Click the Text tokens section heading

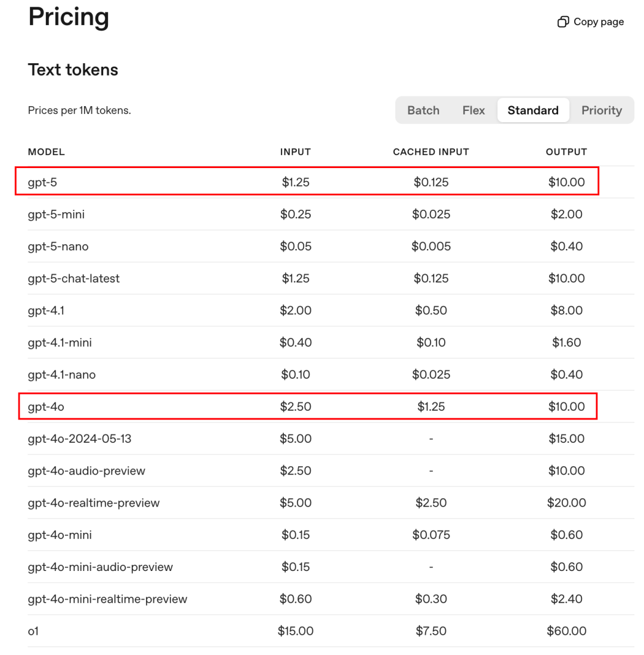pyautogui.click(x=73, y=70)
